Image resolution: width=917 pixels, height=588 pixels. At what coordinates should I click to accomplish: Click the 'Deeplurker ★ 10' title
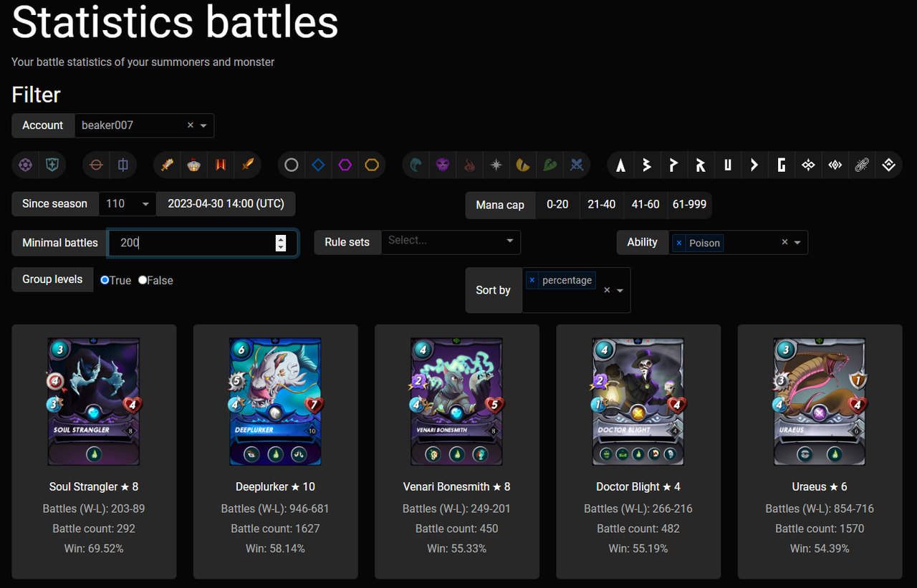click(275, 487)
